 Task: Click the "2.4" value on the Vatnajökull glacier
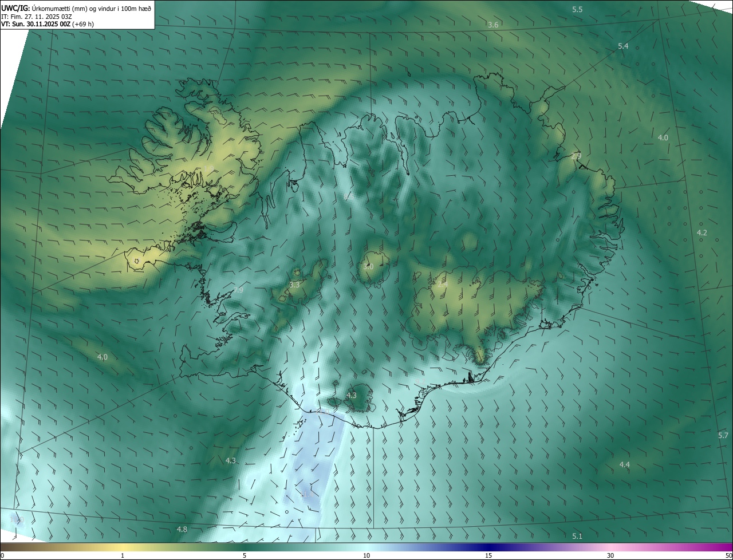point(442,283)
